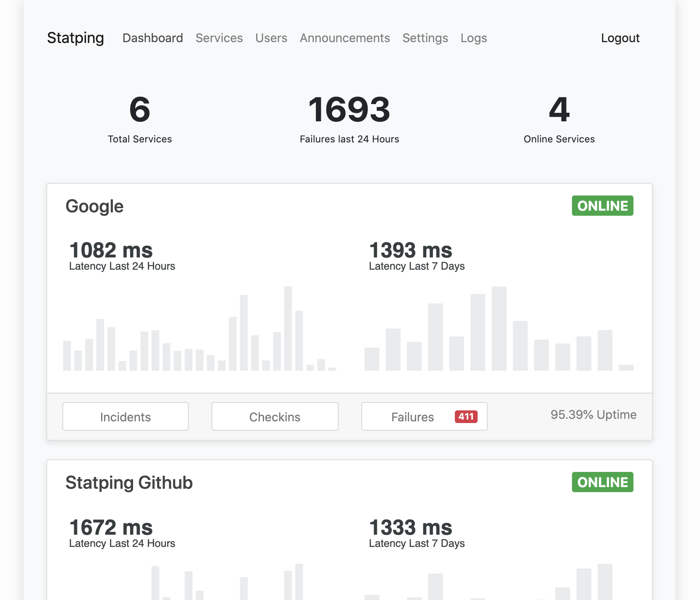Click the Statping logo
700x600 pixels.
click(x=76, y=38)
